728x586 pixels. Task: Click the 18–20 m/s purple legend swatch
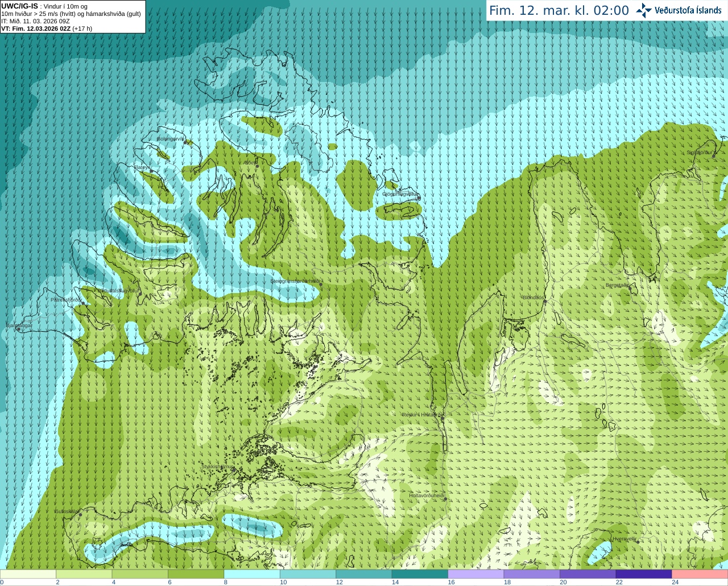click(532, 574)
